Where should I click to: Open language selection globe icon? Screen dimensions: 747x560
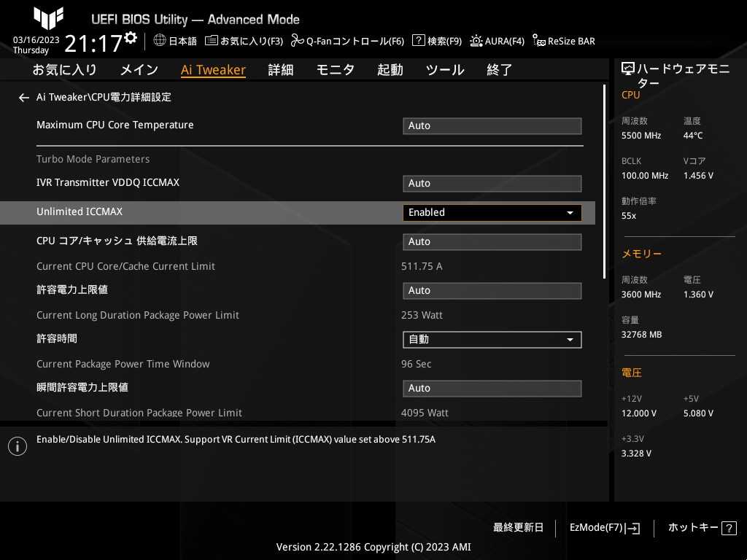160,41
